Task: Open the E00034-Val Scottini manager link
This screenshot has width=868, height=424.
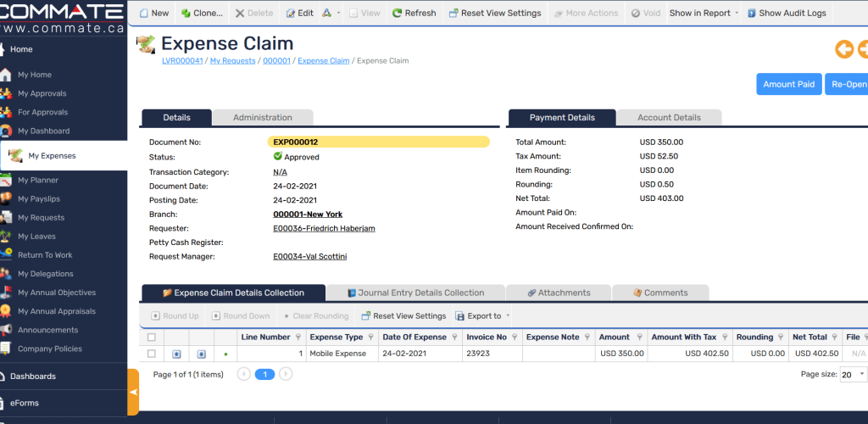Action: (309, 257)
